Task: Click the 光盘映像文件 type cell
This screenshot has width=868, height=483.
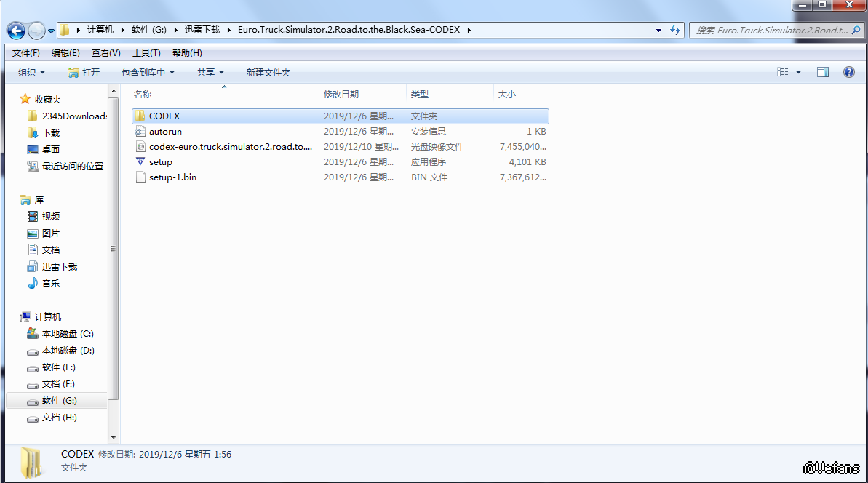Action: pos(437,147)
